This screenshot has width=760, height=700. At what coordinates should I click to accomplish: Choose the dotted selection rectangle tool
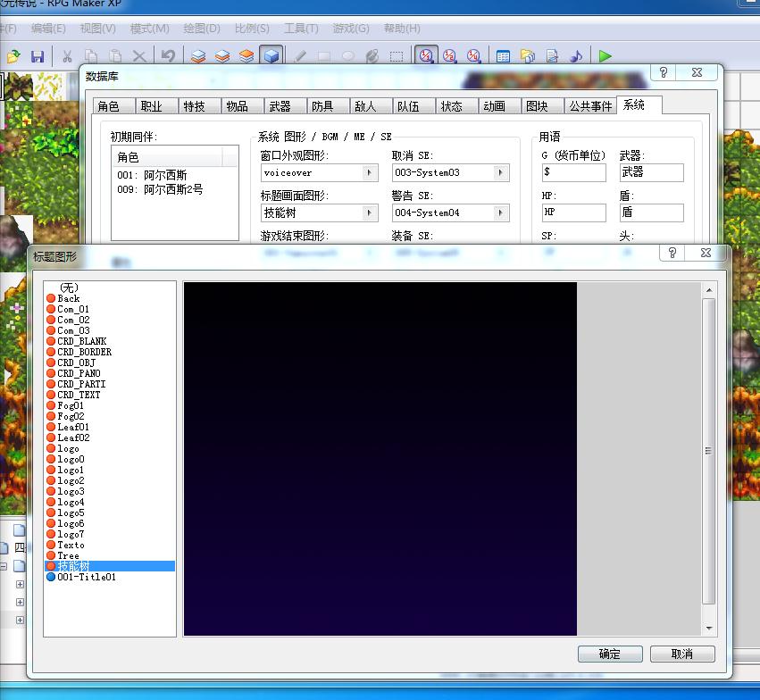(x=397, y=56)
